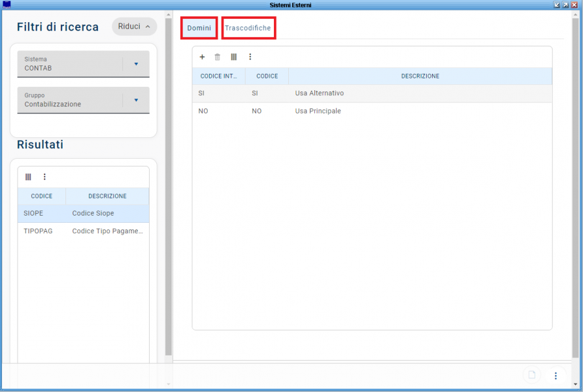583x392 pixels.
Task: Select the Usa Alternativo row
Action: click(372, 93)
